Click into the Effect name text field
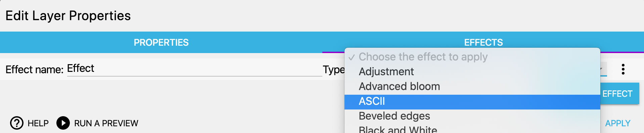Image resolution: width=644 pixels, height=133 pixels. click(194, 69)
